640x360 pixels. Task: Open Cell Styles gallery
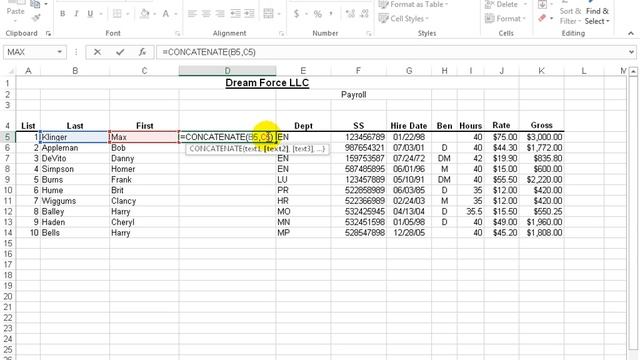coord(404,18)
